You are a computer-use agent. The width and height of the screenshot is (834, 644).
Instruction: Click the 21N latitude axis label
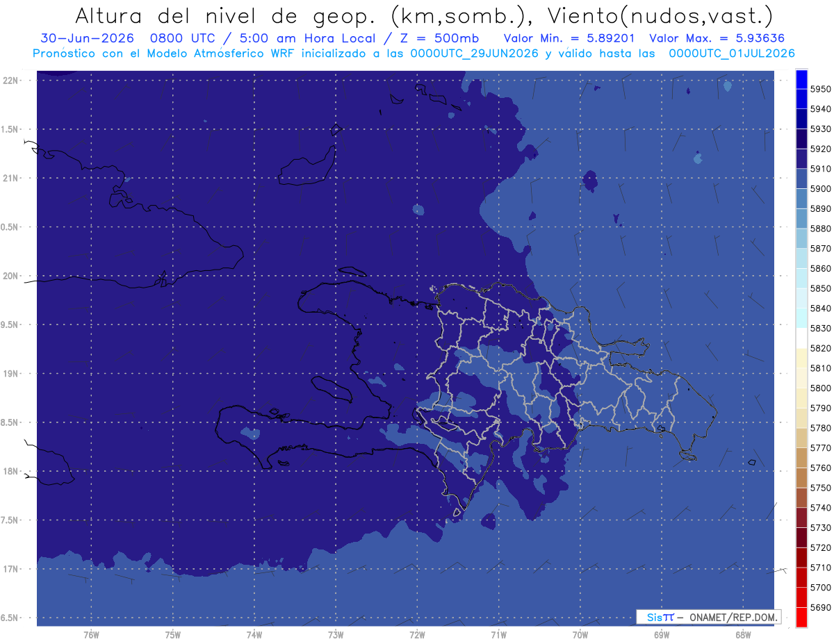point(11,179)
